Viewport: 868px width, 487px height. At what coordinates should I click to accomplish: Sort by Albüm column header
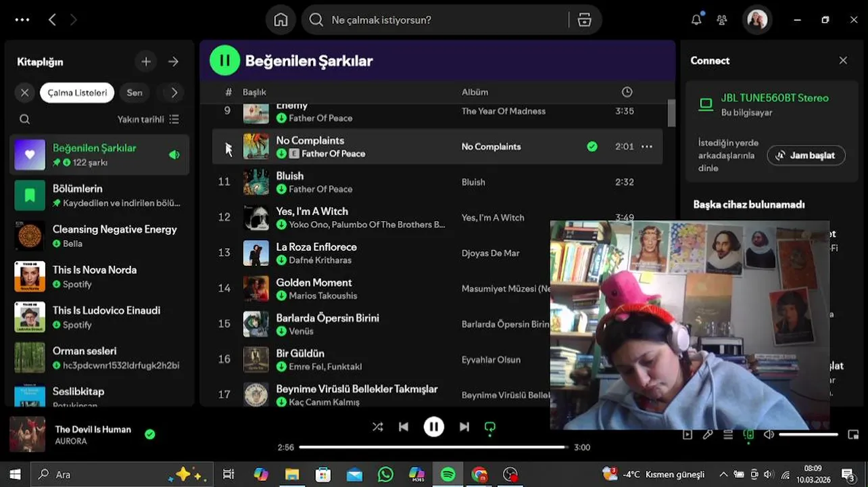pyautogui.click(x=475, y=92)
